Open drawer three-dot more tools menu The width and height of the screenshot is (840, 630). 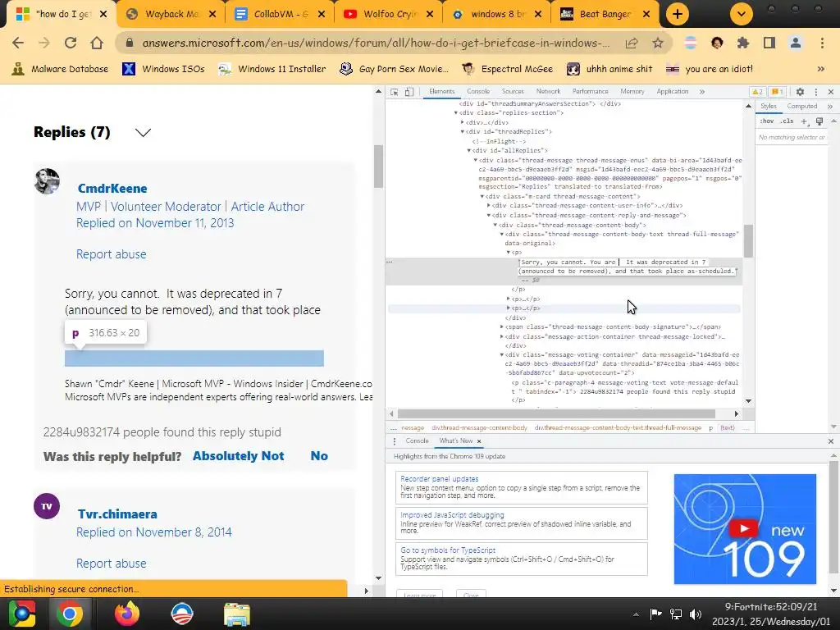point(395,441)
